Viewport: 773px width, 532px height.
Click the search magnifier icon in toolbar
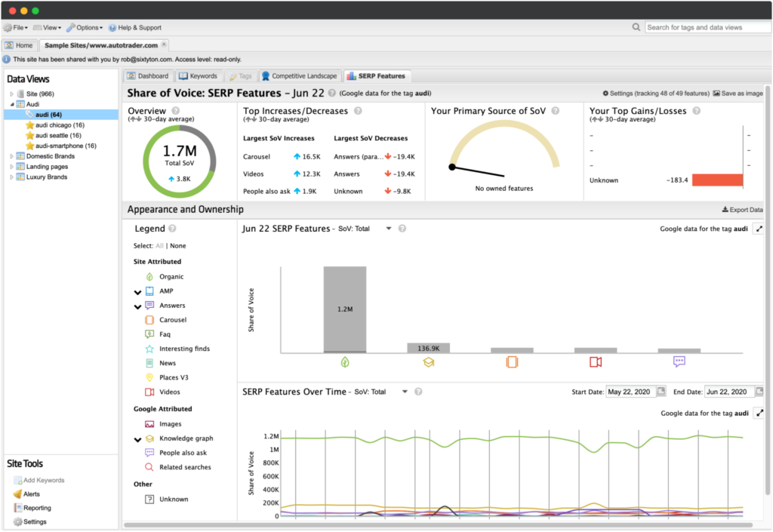[x=636, y=27]
